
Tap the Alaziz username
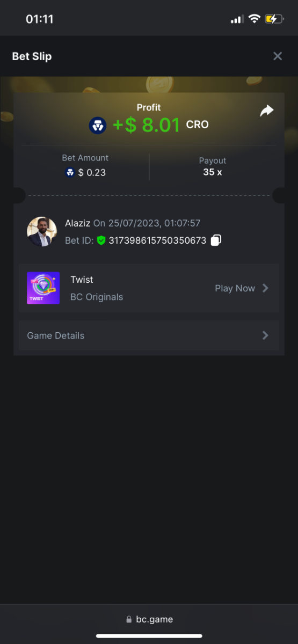77,223
